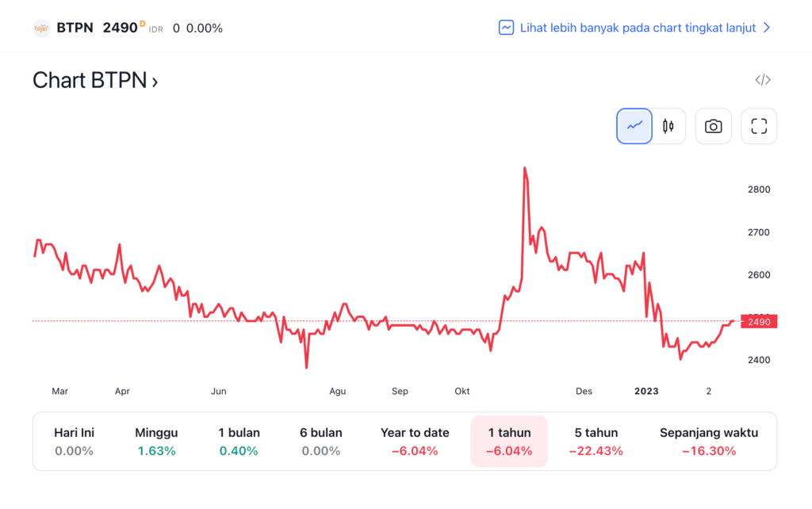
Task: Take a chart snapshot with camera icon
Action: tap(713, 126)
